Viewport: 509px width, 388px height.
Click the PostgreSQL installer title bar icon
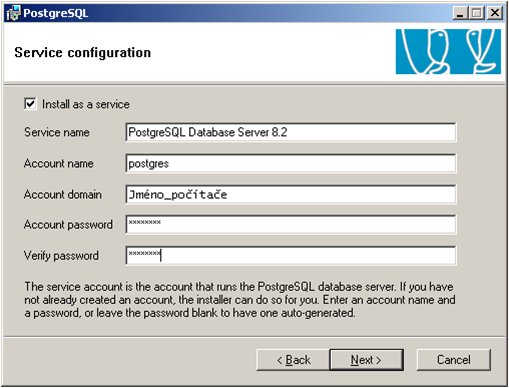13,13
